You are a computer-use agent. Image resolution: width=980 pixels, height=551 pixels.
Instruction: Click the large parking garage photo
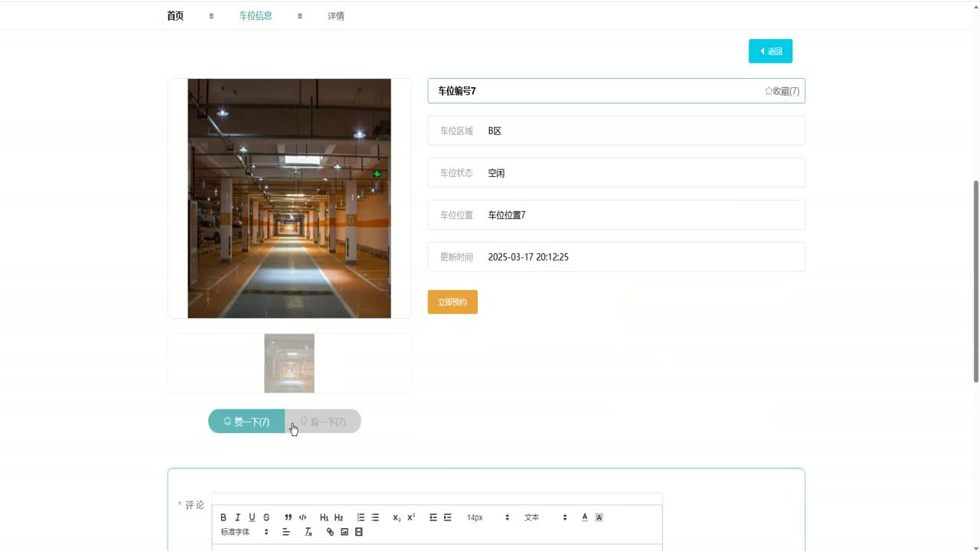(289, 198)
